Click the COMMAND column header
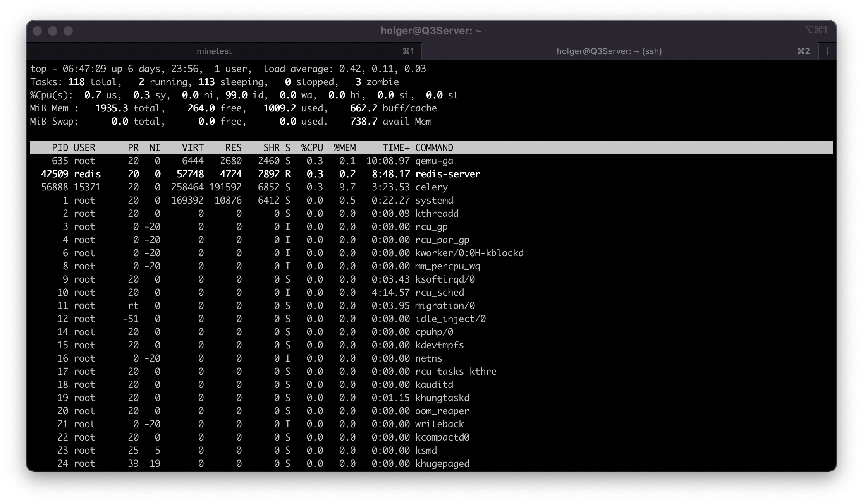This screenshot has height=504, width=863. click(x=434, y=148)
